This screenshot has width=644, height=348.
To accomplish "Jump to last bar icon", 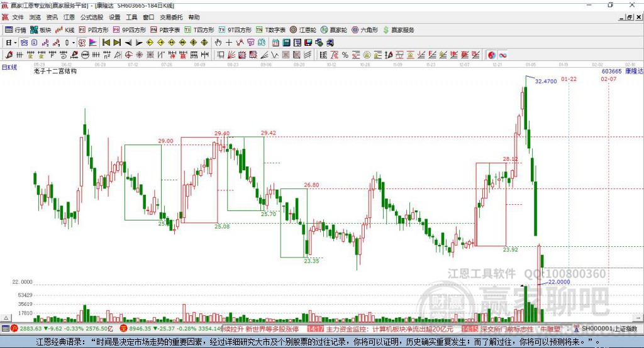I will coord(116,43).
